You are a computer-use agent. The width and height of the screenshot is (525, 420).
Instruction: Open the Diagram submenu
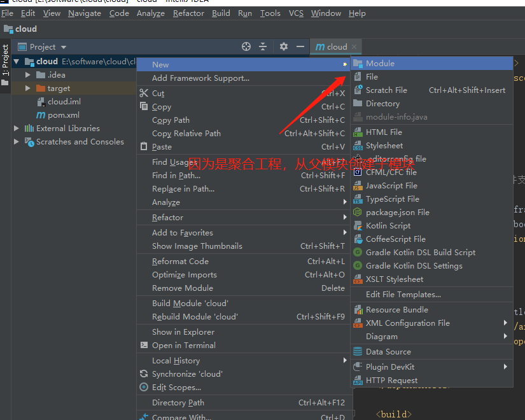click(x=432, y=337)
